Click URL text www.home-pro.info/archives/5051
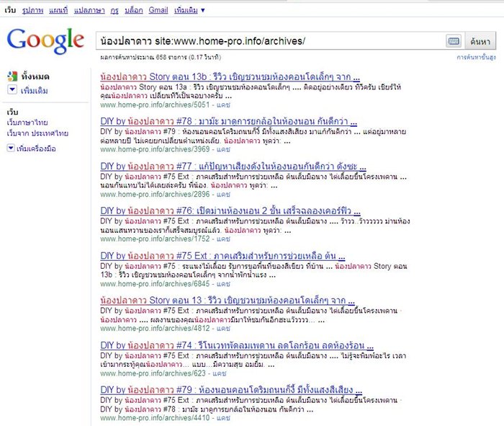The height and width of the screenshot is (426, 504). (x=155, y=105)
